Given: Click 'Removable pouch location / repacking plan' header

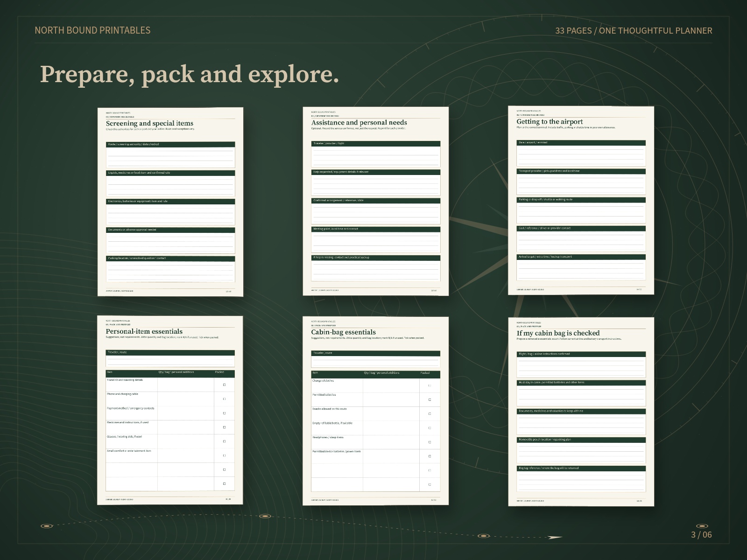Looking at the screenshot, I should pos(581,440).
